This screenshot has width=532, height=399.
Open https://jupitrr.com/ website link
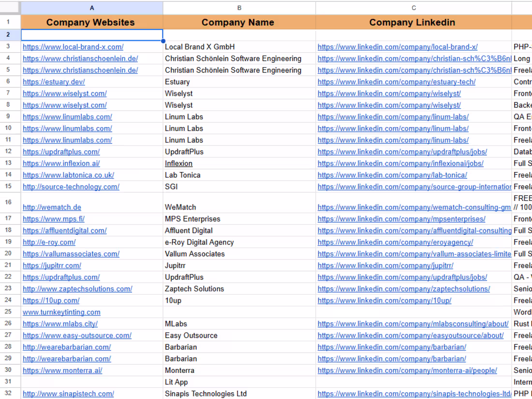point(52,265)
